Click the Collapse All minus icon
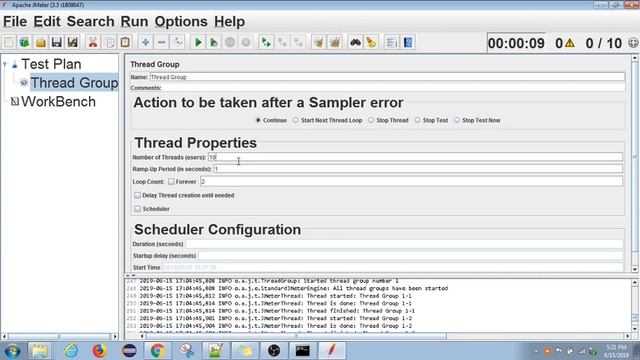 click(x=162, y=42)
